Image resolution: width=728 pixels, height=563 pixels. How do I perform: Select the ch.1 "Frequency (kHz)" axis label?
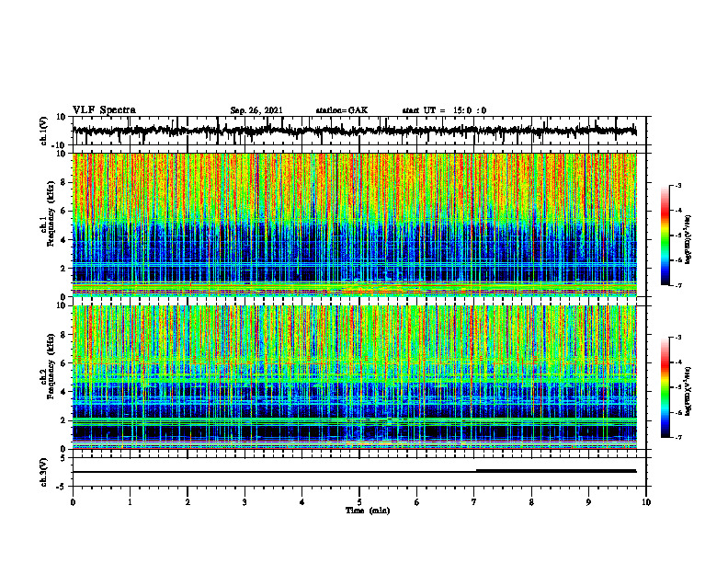(51, 214)
